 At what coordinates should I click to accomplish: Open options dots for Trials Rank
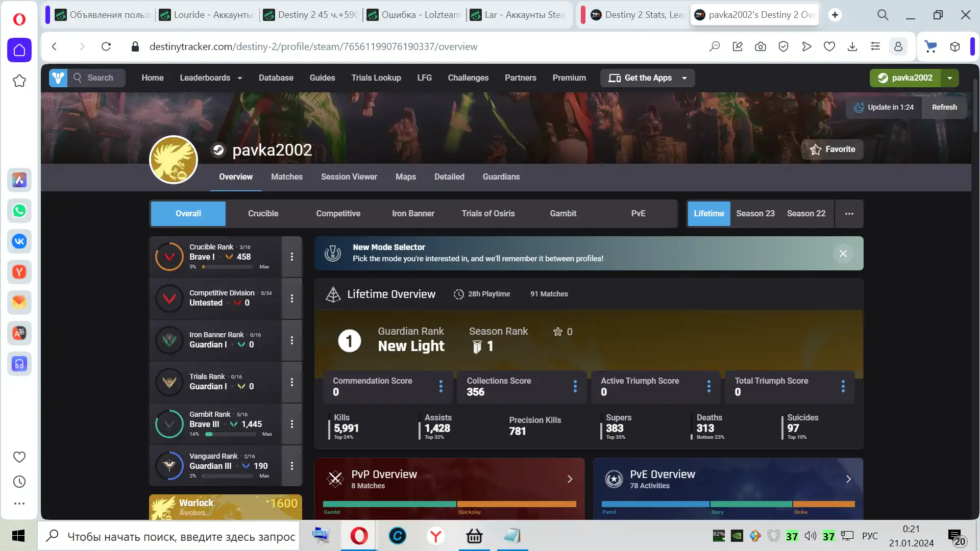point(292,382)
